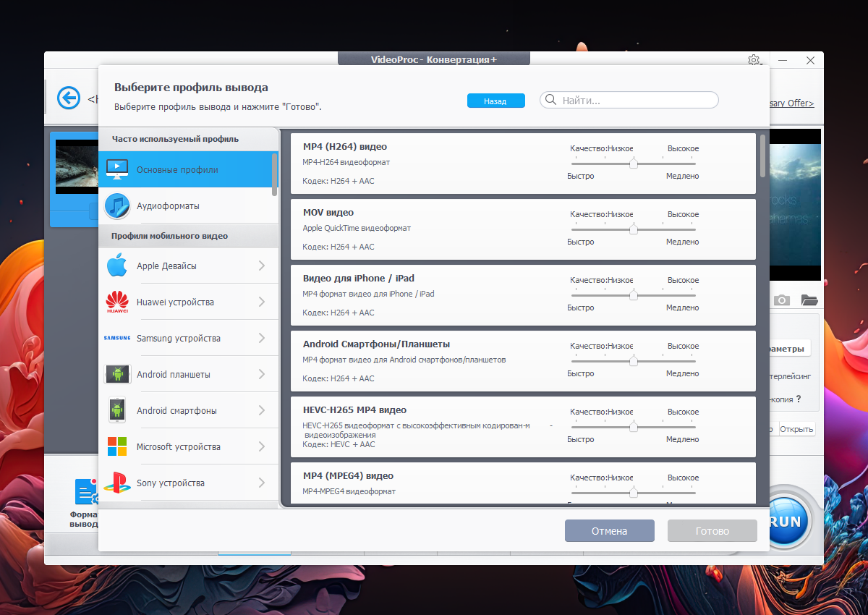Click the Кодек: HEVC + AAC text

[339, 444]
